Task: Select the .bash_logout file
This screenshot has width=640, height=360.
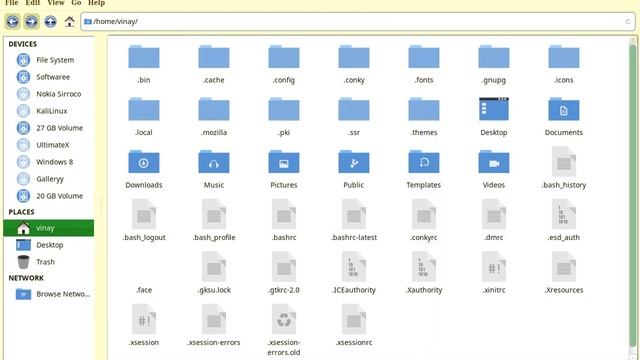Action: click(144, 214)
